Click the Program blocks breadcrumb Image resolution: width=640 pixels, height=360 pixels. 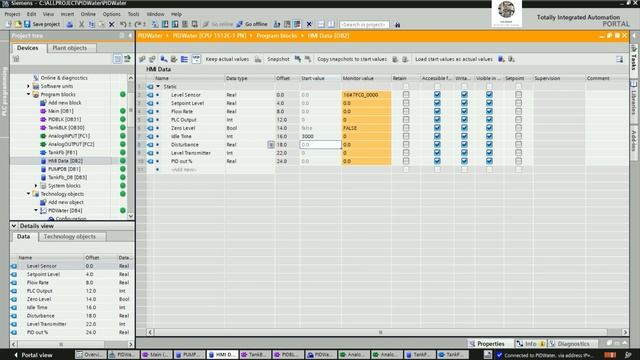point(276,36)
